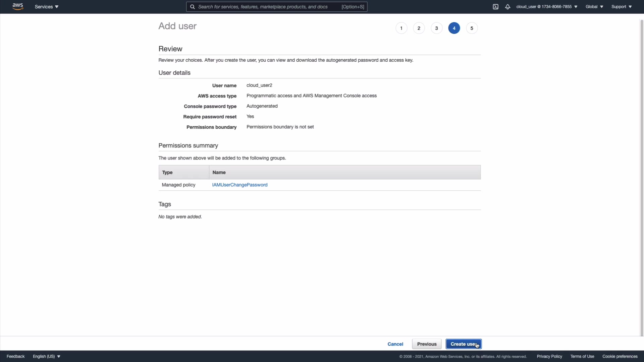This screenshot has height=362, width=644.
Task: Open the Support dropdown menu
Action: coord(621,7)
